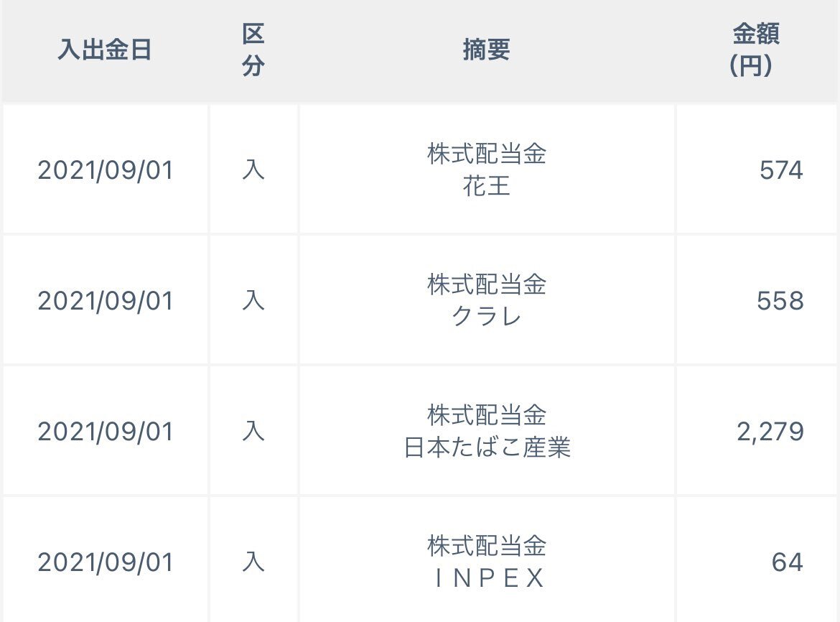The width and height of the screenshot is (840, 622).
Task: Click the 2,279 yen amount
Action: tap(770, 432)
